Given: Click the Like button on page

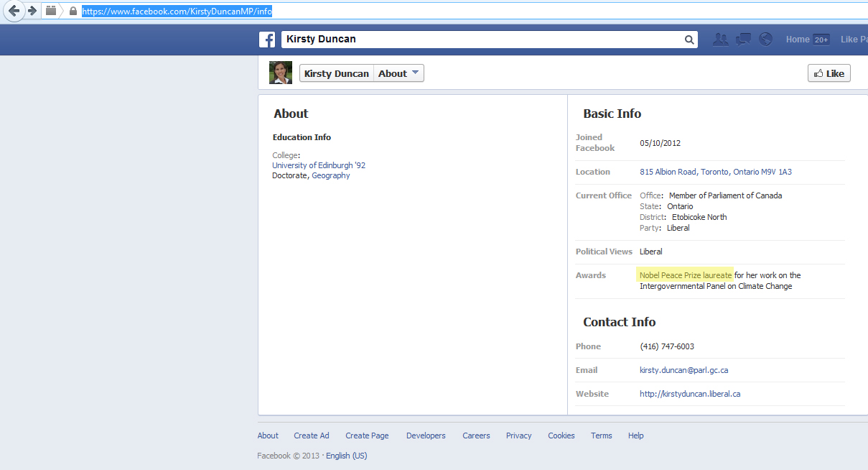Looking at the screenshot, I should click(x=829, y=73).
